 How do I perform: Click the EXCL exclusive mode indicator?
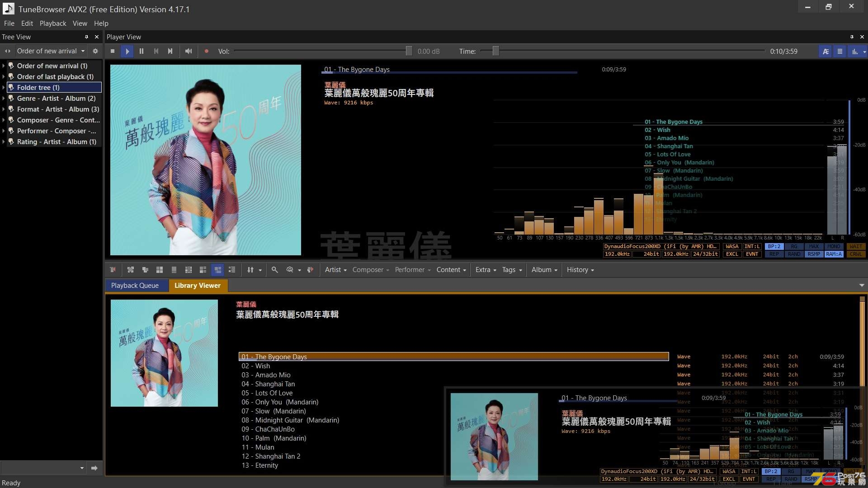click(x=732, y=254)
